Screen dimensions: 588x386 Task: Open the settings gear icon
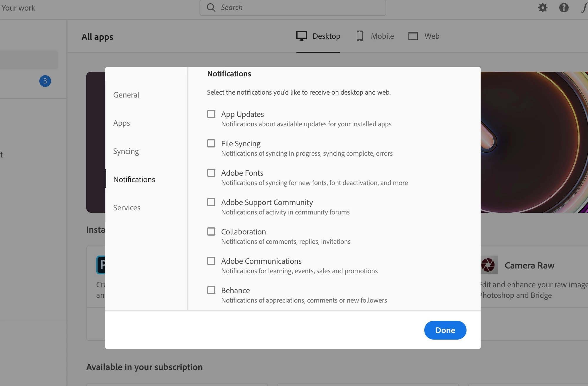click(543, 8)
